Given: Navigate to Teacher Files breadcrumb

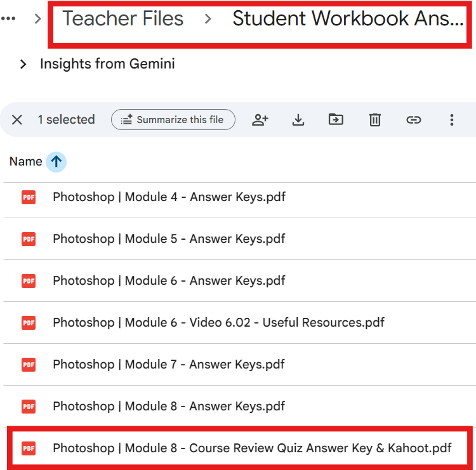Looking at the screenshot, I should (123, 18).
